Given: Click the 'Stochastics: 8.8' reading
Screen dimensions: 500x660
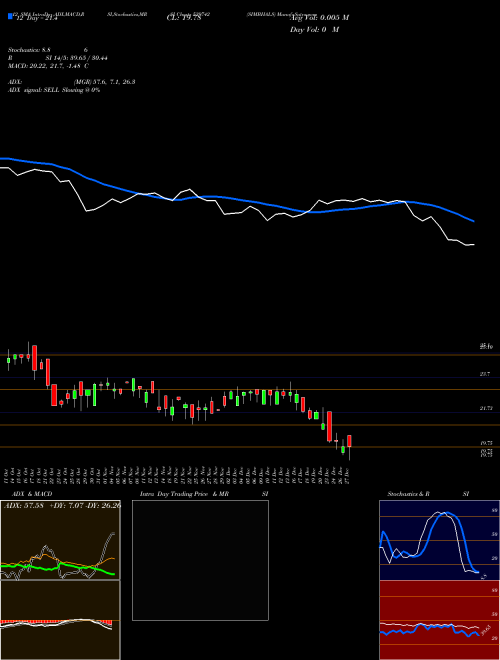Looking at the screenshot, I should click(29, 50).
